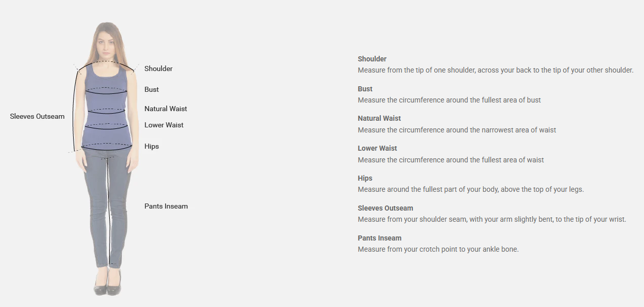644x307 pixels.
Task: Click the Shoulder label beside the model
Action: pos(158,69)
